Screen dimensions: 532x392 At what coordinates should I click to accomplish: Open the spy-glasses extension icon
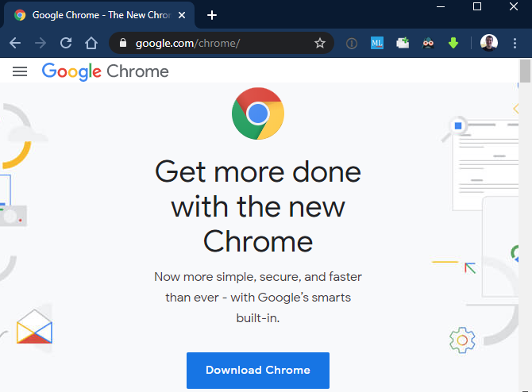coord(428,43)
